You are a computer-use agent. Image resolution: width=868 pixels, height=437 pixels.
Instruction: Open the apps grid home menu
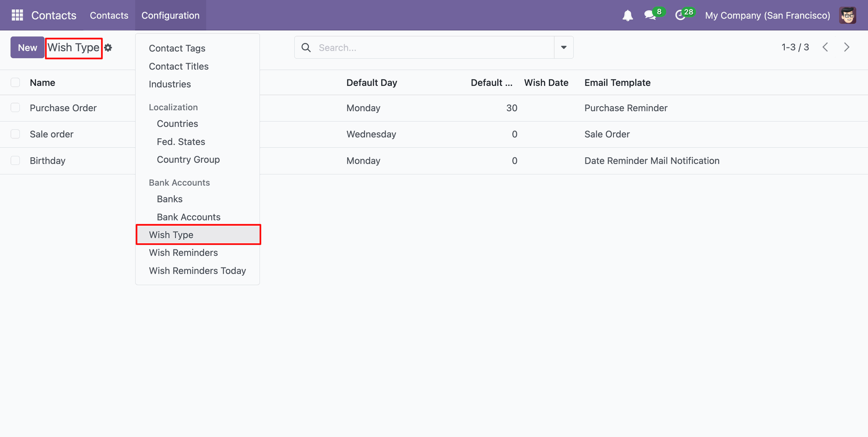[17, 15]
